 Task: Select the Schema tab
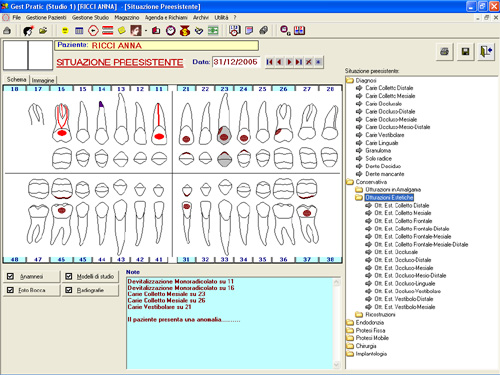pyautogui.click(x=16, y=79)
